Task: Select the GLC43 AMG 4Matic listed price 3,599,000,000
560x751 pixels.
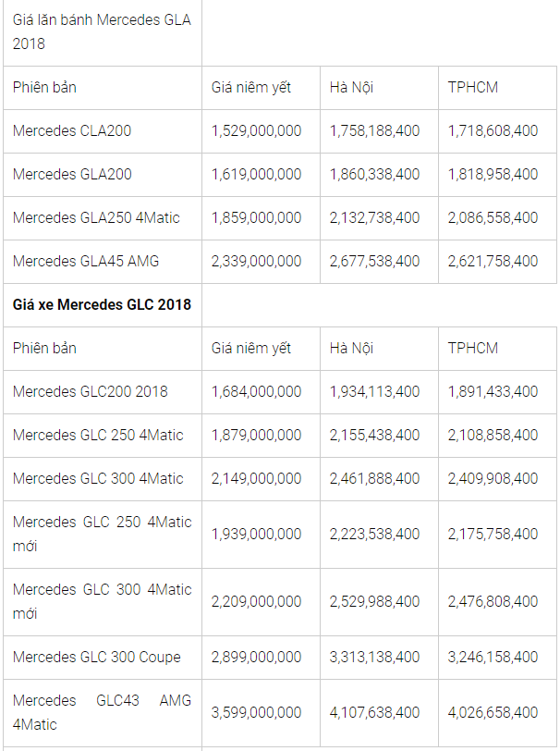Action: [x=256, y=713]
